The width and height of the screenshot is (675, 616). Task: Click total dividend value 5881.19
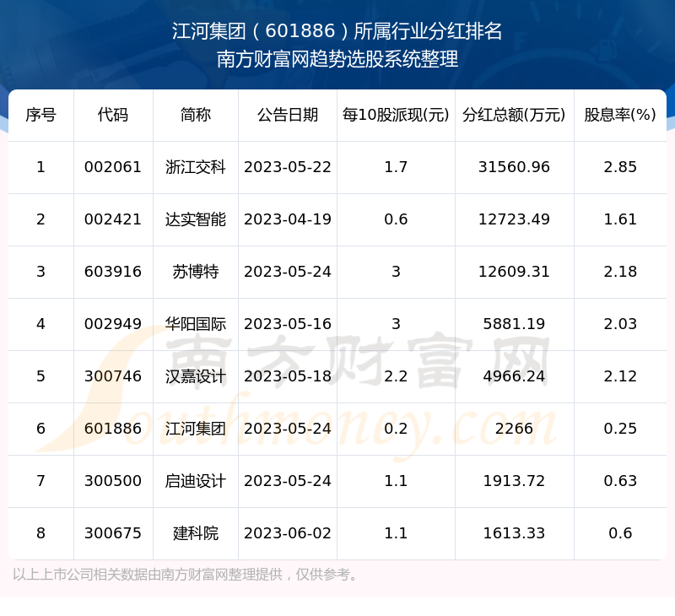514,324
